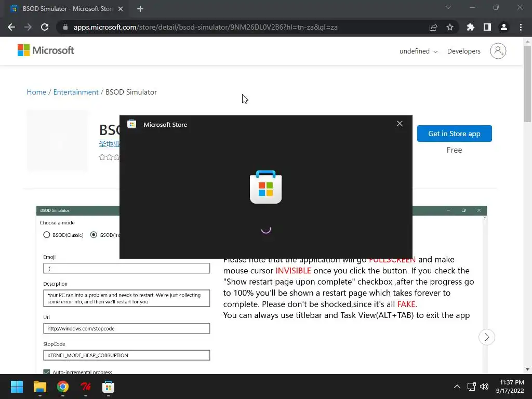Bookmark this page with the star

click(x=450, y=27)
